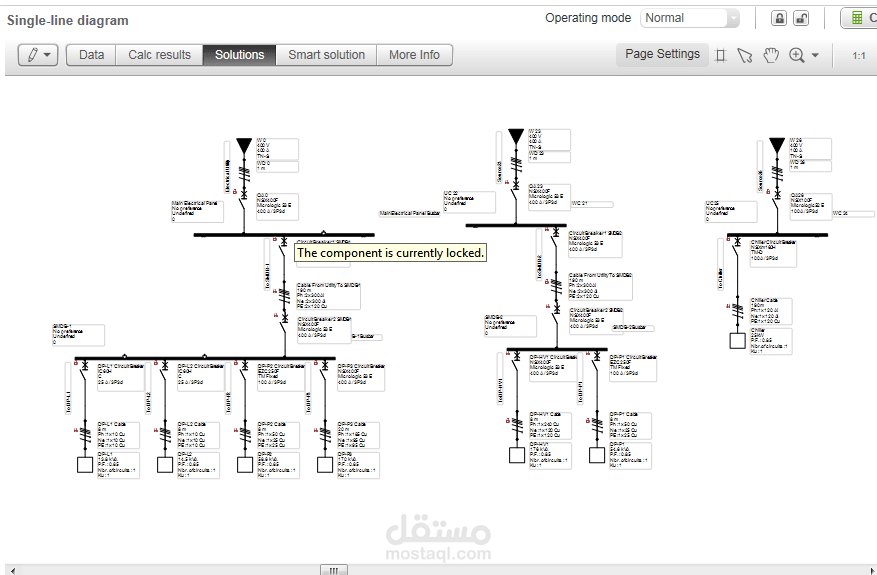Click the horizontal scrollbar thumb

click(334, 570)
